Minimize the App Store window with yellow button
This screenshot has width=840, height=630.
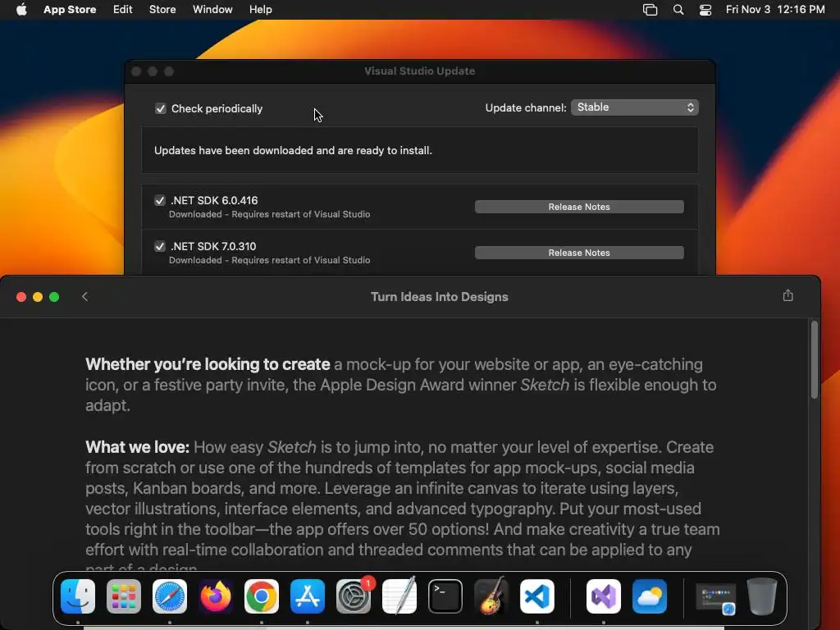[x=38, y=297]
